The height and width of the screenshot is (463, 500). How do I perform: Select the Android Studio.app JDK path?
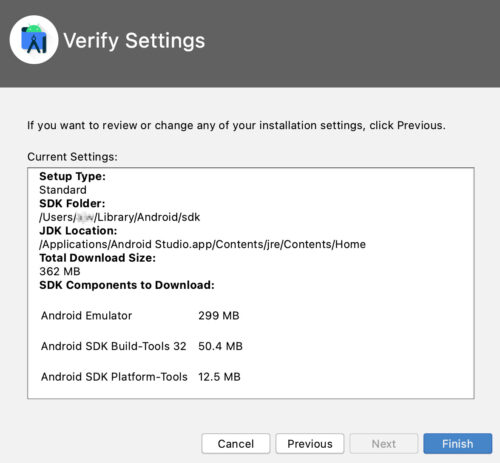(x=202, y=244)
